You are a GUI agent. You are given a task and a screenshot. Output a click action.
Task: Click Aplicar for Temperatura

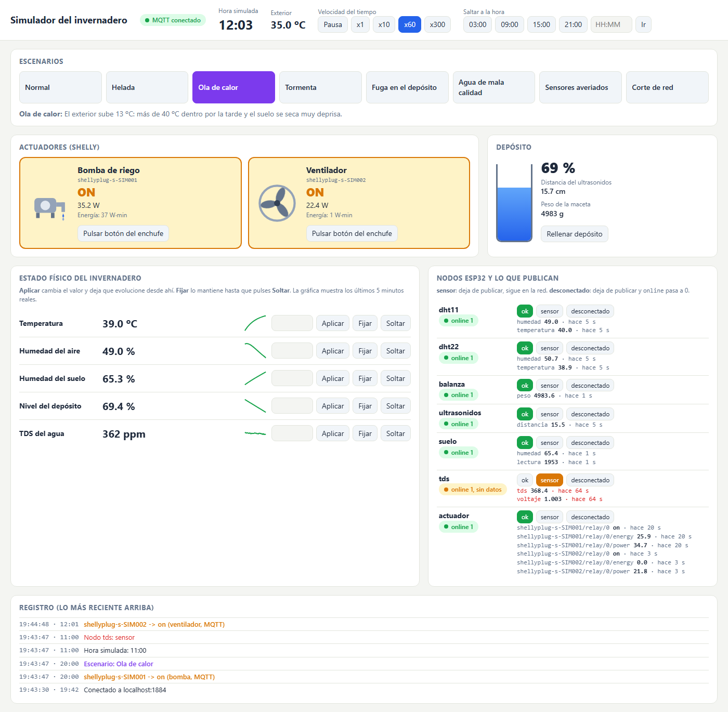click(333, 323)
